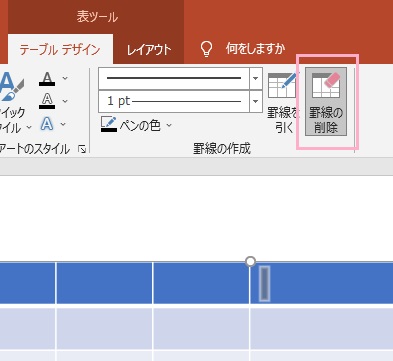Viewport: 393px width, 361px height.
Task: Select the pen style solid line box
Action: tap(174, 78)
